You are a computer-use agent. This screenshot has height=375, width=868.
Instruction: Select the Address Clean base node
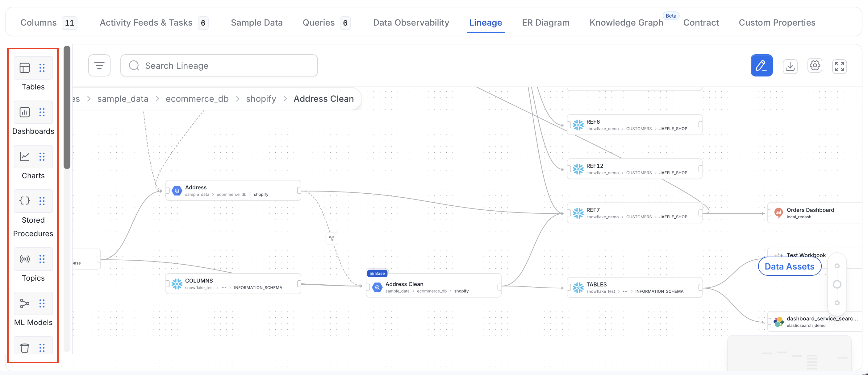(x=434, y=285)
